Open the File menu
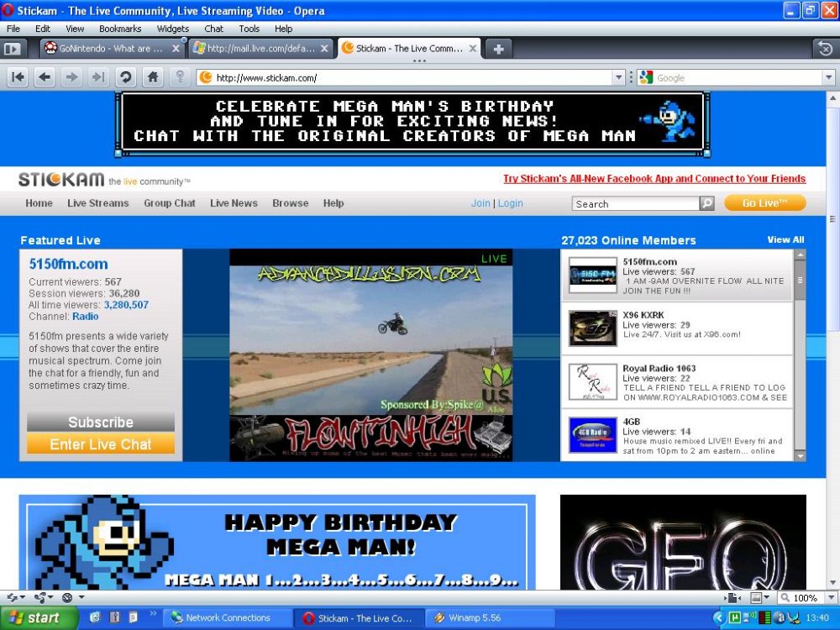Screen dimensions: 840x630 click(x=13, y=29)
